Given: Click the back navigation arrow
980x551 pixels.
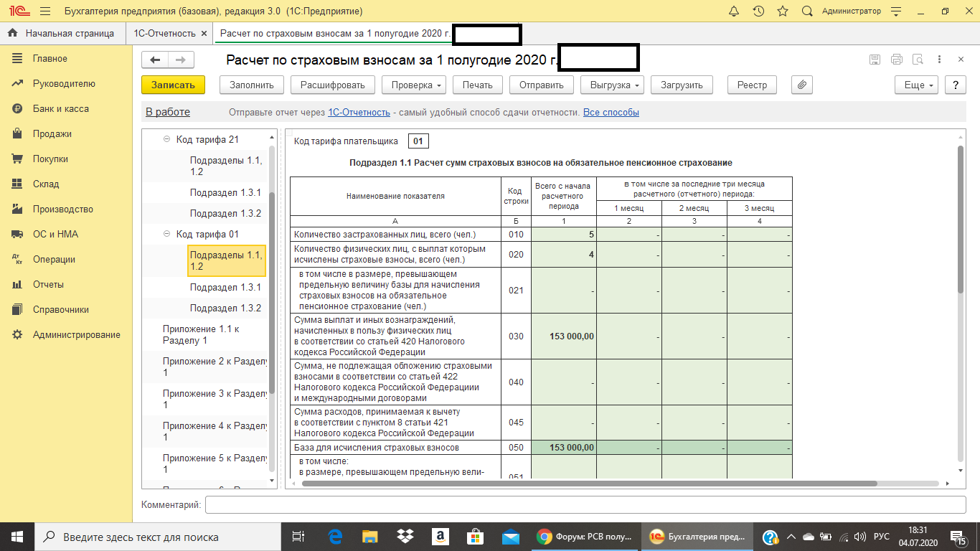Looking at the screenshot, I should click(x=155, y=60).
